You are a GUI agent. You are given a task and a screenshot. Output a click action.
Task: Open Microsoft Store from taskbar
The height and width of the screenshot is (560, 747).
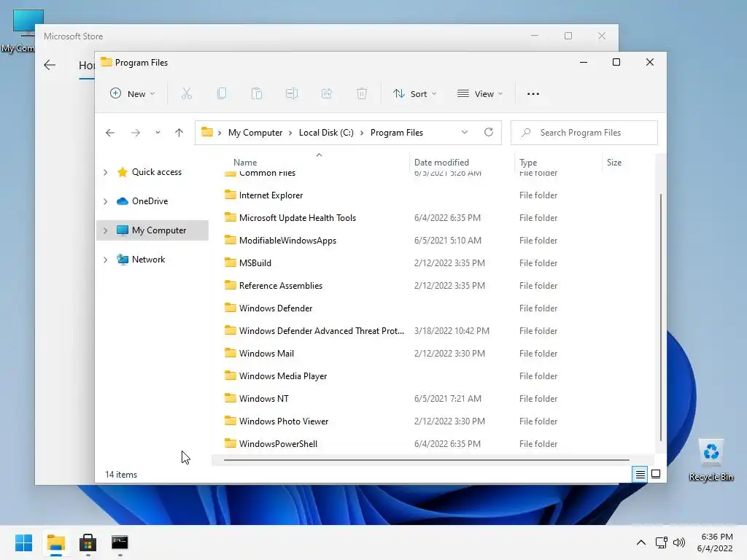[88, 542]
